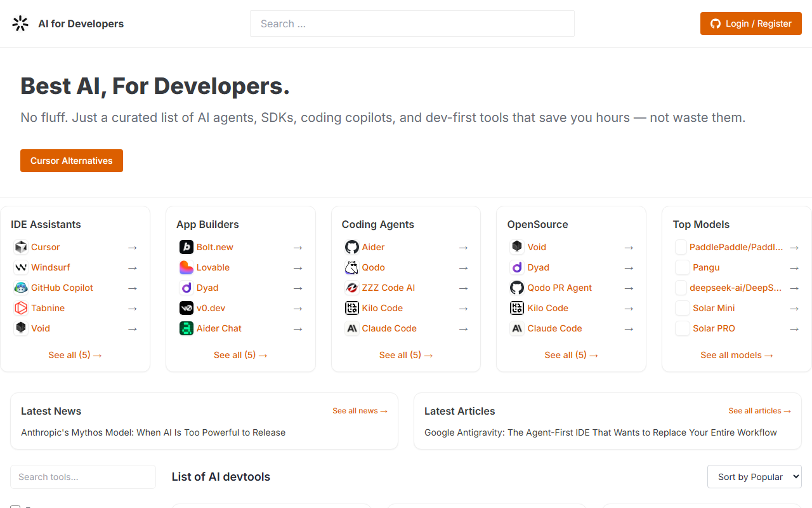
Task: Click the Login / Register button
Action: (751, 23)
